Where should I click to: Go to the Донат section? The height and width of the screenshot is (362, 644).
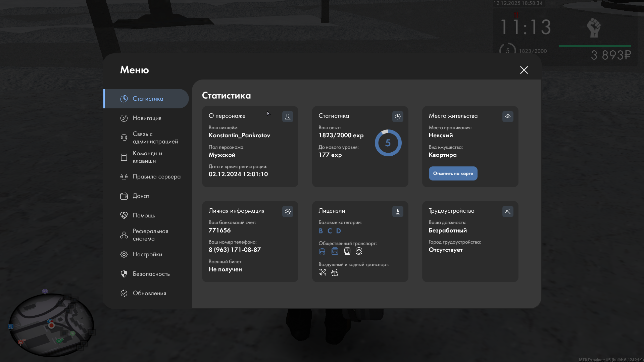pos(141,196)
